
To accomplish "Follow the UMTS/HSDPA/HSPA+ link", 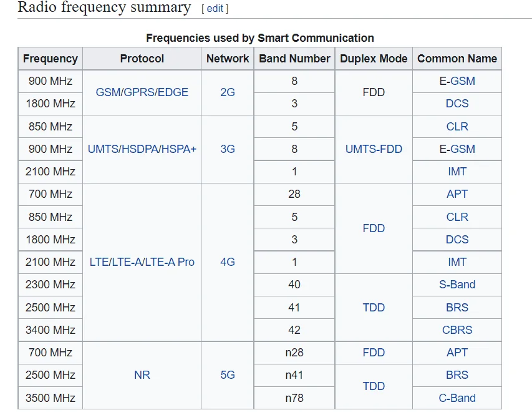I will (x=142, y=149).
